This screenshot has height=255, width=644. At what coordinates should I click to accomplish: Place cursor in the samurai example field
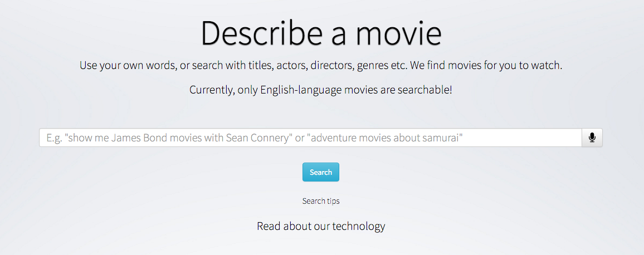point(310,138)
